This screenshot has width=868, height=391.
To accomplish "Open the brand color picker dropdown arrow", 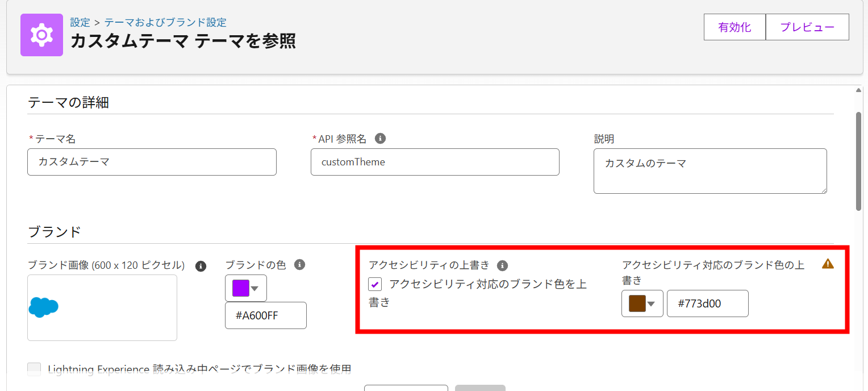I will pos(254,289).
